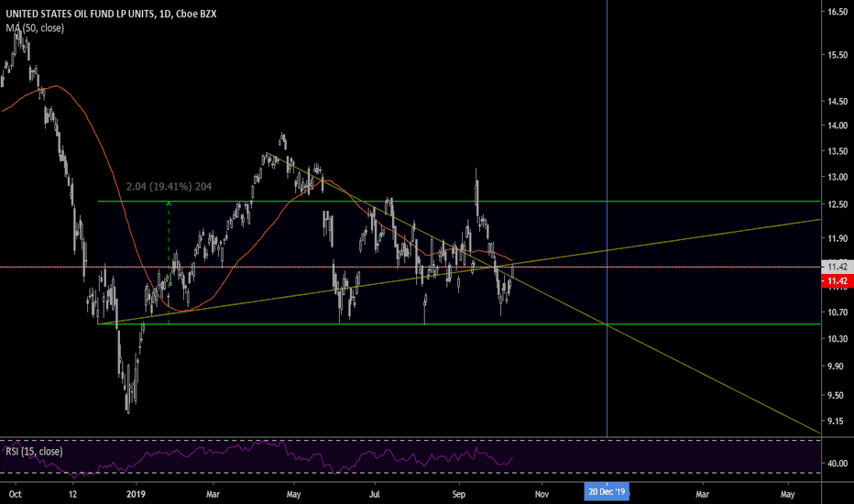Click the 2.04 (19.41%) 204 measurement label
854x504 pixels.
(169, 186)
